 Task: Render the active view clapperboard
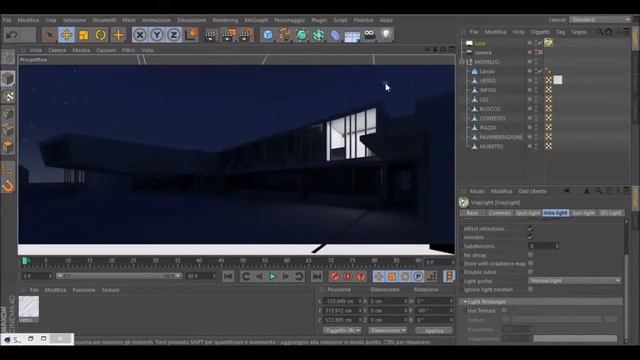click(x=211, y=36)
